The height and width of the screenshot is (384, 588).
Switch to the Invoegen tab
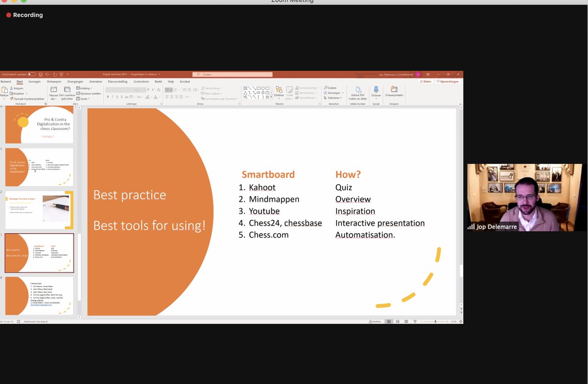(x=34, y=82)
